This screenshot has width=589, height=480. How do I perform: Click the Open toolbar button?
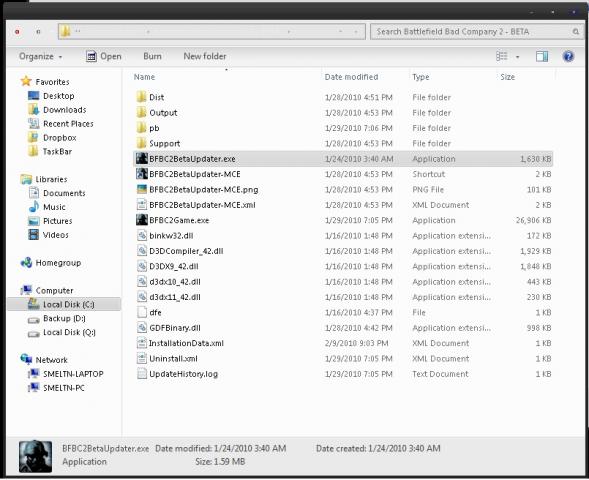(x=104, y=56)
